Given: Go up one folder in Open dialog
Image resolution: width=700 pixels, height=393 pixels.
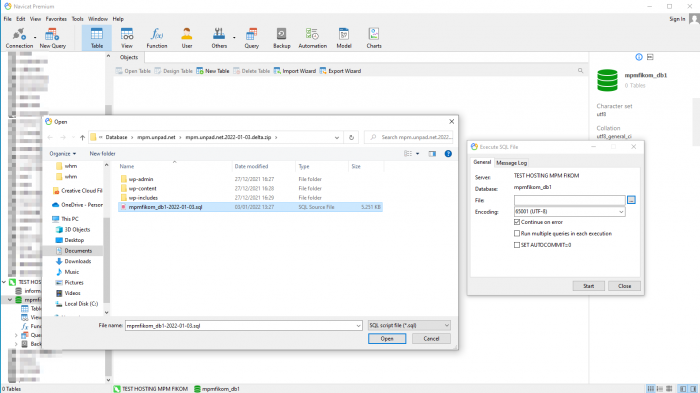Looking at the screenshot, I should [x=83, y=138].
